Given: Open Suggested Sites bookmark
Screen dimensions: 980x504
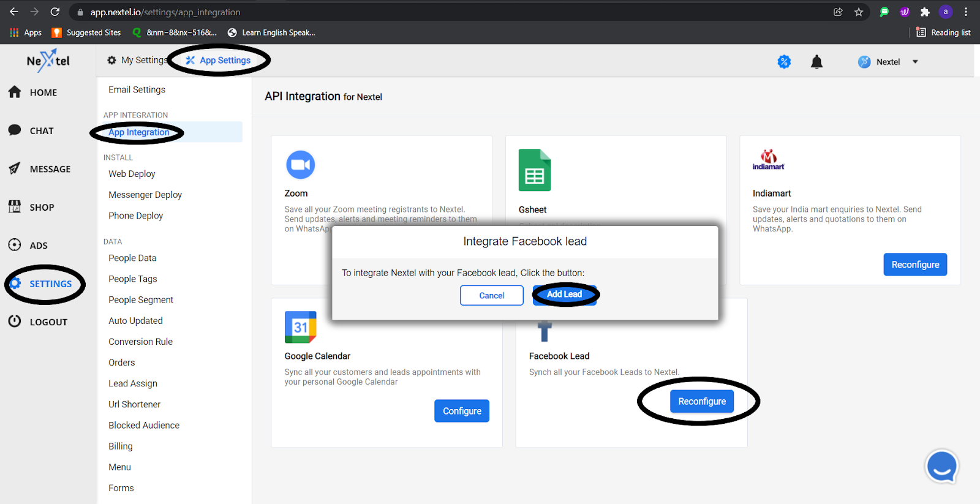Looking at the screenshot, I should click(86, 32).
